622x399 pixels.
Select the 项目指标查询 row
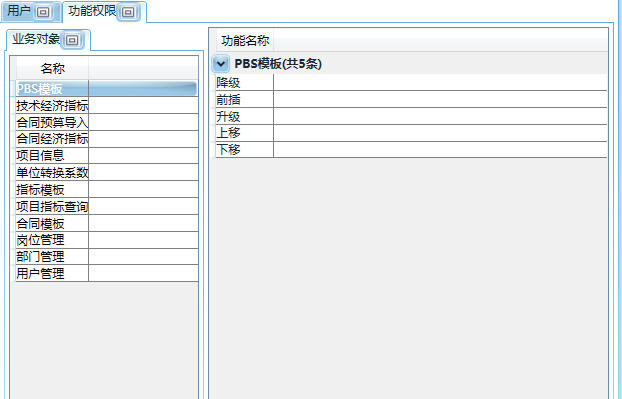[x=106, y=206]
